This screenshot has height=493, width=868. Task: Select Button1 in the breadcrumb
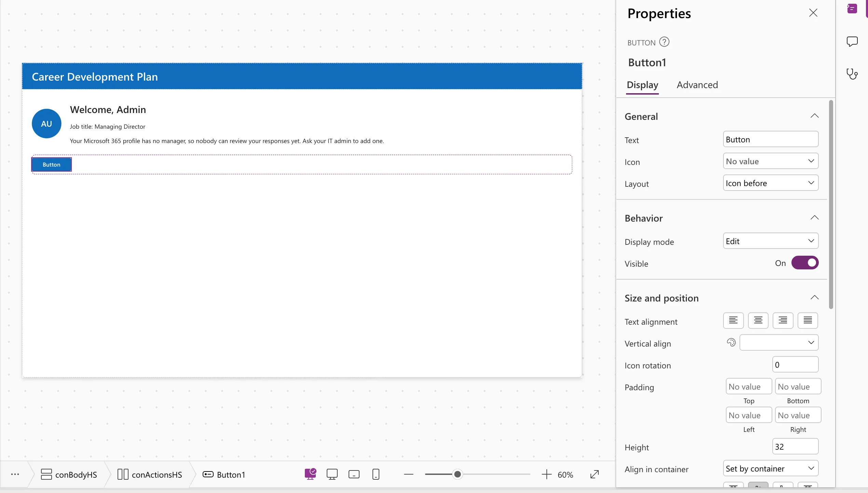tap(224, 475)
